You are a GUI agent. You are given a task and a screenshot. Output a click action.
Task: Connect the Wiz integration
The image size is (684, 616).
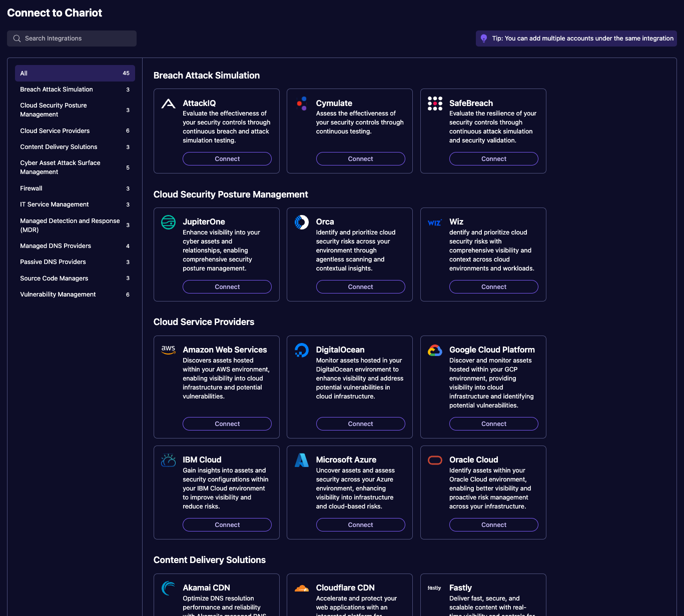pyautogui.click(x=494, y=287)
